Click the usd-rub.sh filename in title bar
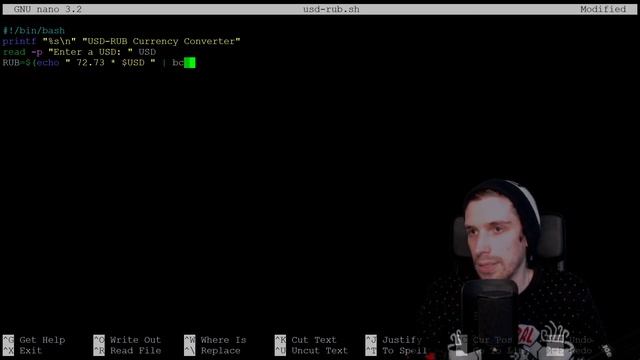The height and width of the screenshot is (360, 640). coord(331,9)
